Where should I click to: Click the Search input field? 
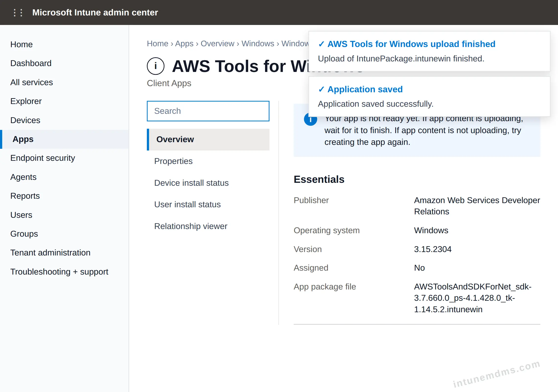click(x=208, y=111)
